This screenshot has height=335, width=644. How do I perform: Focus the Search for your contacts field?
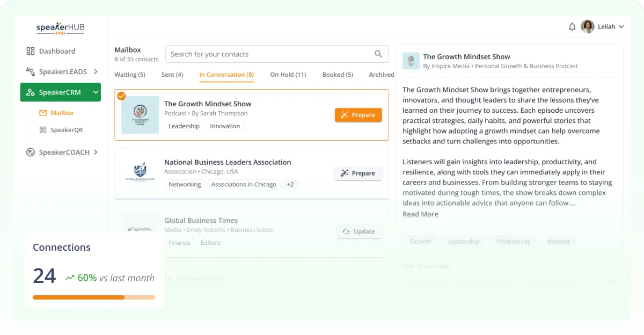277,54
